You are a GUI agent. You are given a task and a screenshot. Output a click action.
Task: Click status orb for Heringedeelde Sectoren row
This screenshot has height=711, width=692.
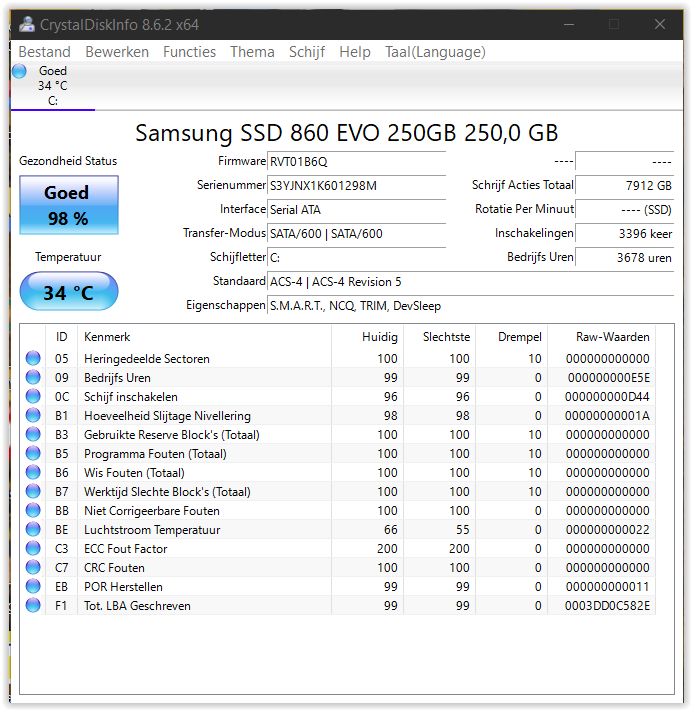tap(33, 358)
